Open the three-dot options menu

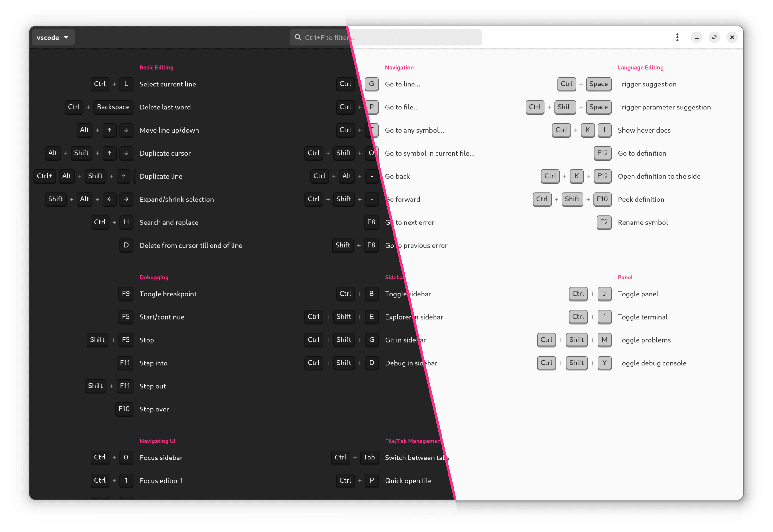pyautogui.click(x=677, y=37)
